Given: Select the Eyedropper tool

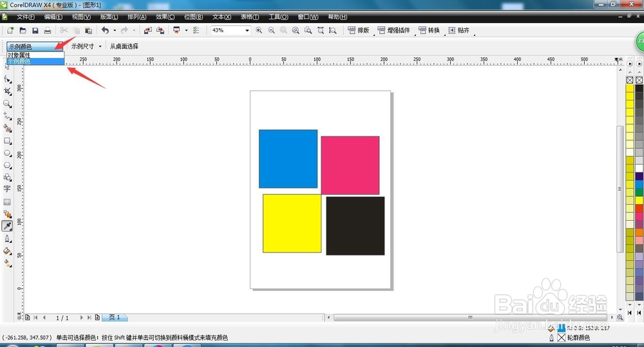Looking at the screenshot, I should coord(7,226).
